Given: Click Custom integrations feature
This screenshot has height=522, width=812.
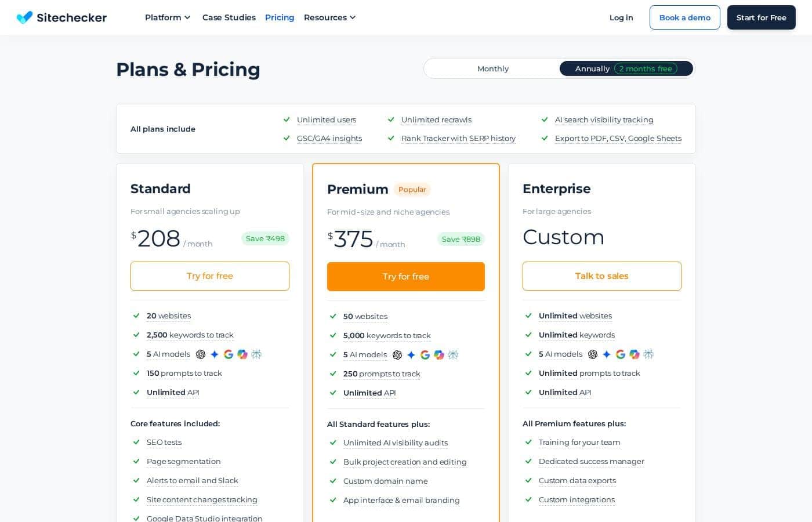Looking at the screenshot, I should (x=577, y=499).
